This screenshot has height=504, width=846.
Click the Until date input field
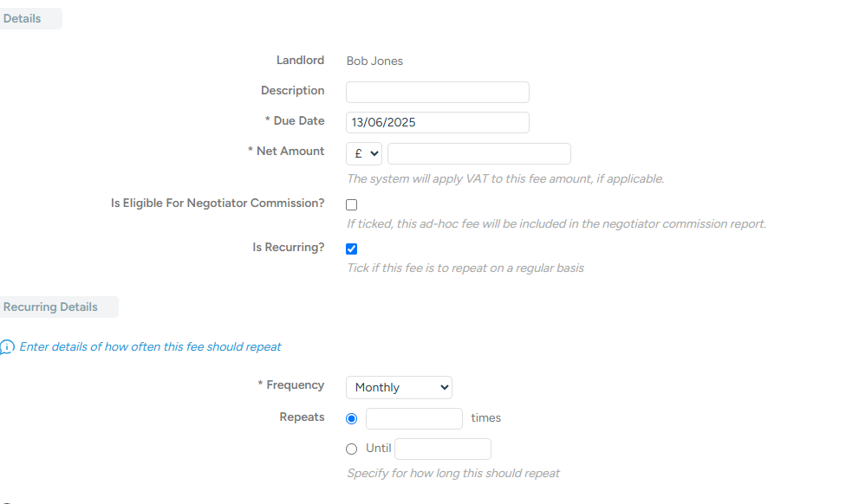442,449
